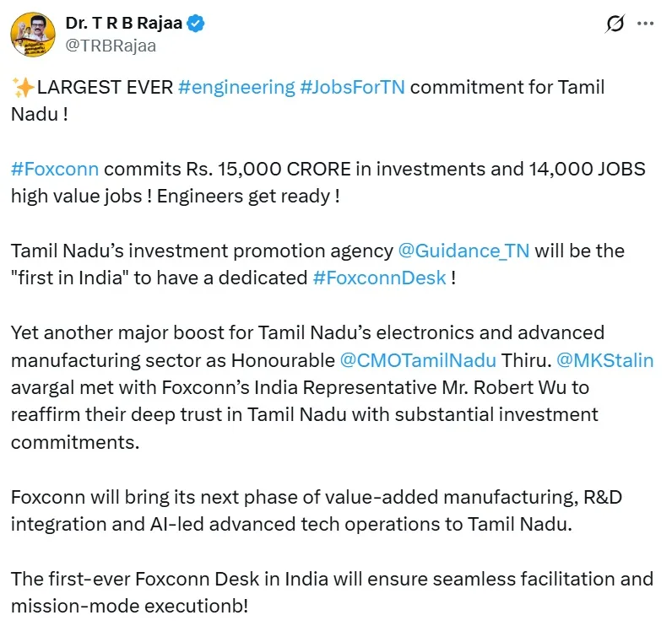Open the #Foxconn hashtag
The width and height of the screenshot is (672, 626).
(55, 169)
